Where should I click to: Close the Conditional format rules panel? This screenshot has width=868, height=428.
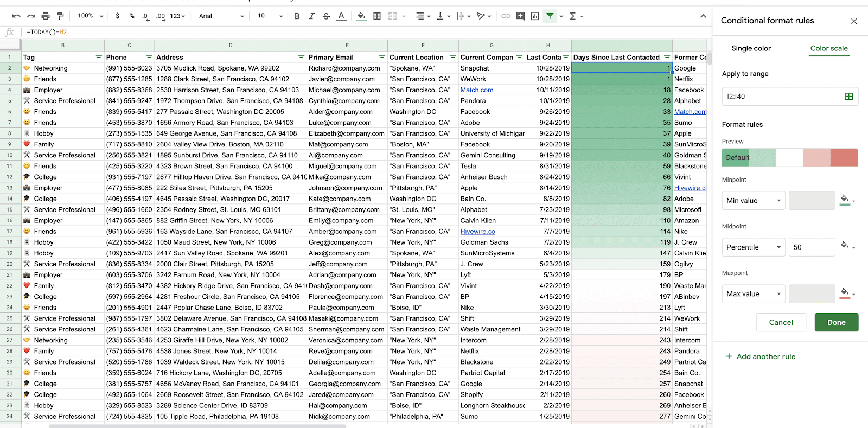854,21
